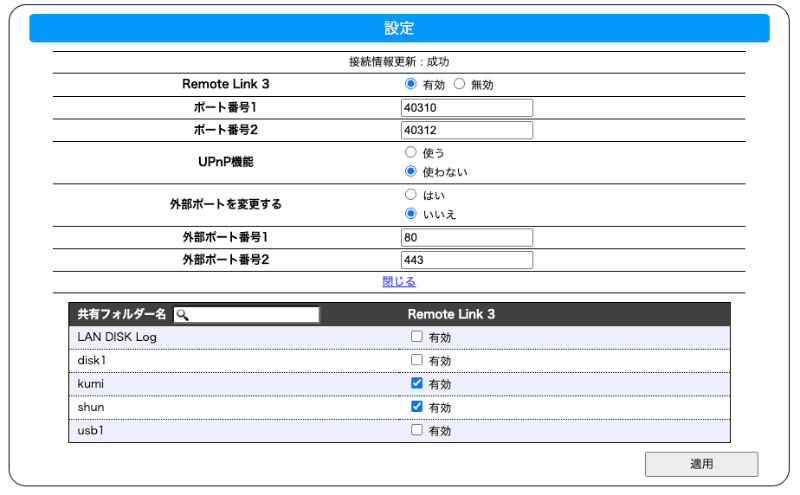This screenshot has height=495, width=800.
Task: Click the magnifier search icon
Action: click(182, 315)
